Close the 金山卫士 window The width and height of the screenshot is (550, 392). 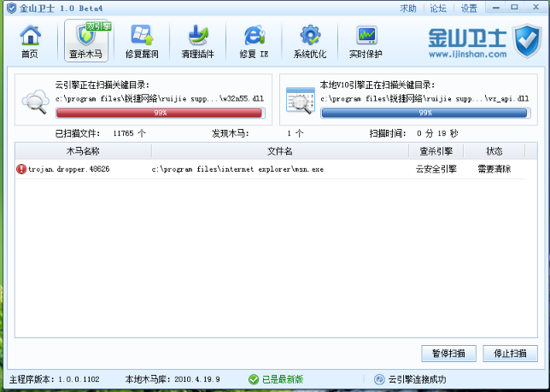[x=536, y=8]
